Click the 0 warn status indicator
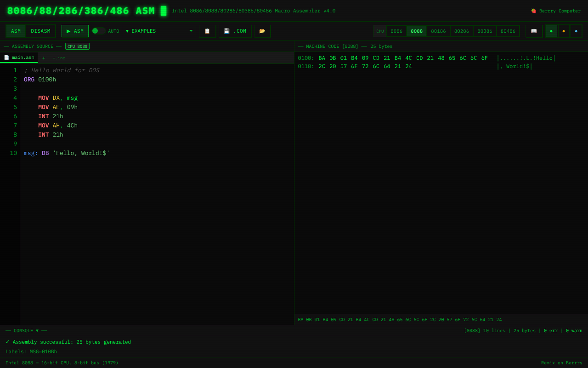Viewport: 588px width, 368px height. (x=574, y=331)
